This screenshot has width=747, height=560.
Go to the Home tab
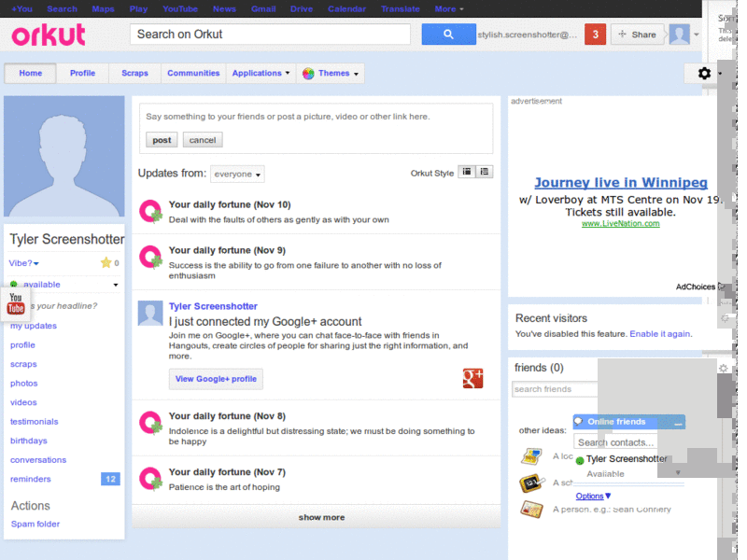[31, 74]
